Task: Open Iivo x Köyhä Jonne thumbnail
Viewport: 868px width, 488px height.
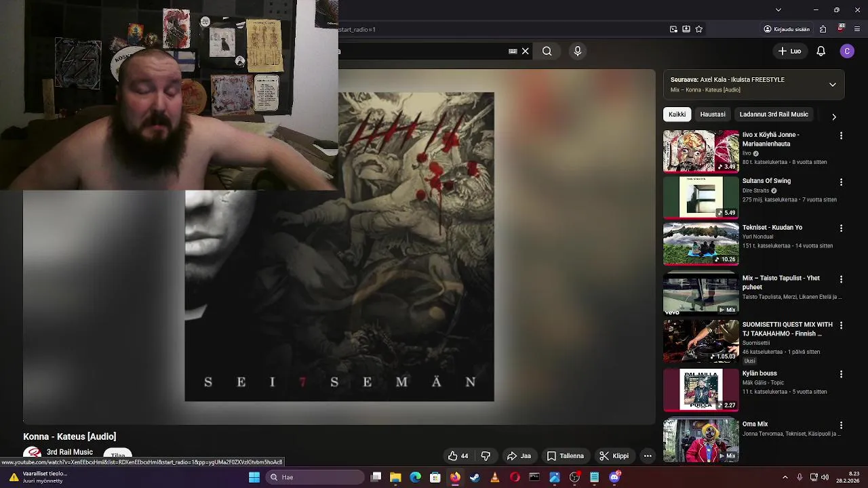Action: [x=701, y=151]
